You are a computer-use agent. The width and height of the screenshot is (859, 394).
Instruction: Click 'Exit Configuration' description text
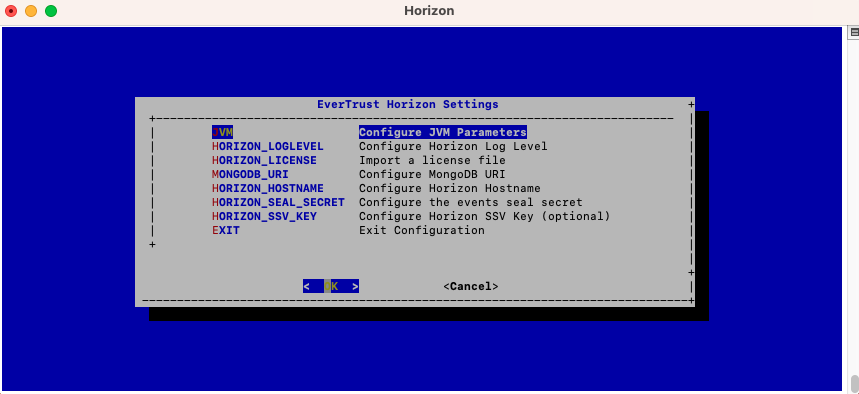tap(422, 230)
